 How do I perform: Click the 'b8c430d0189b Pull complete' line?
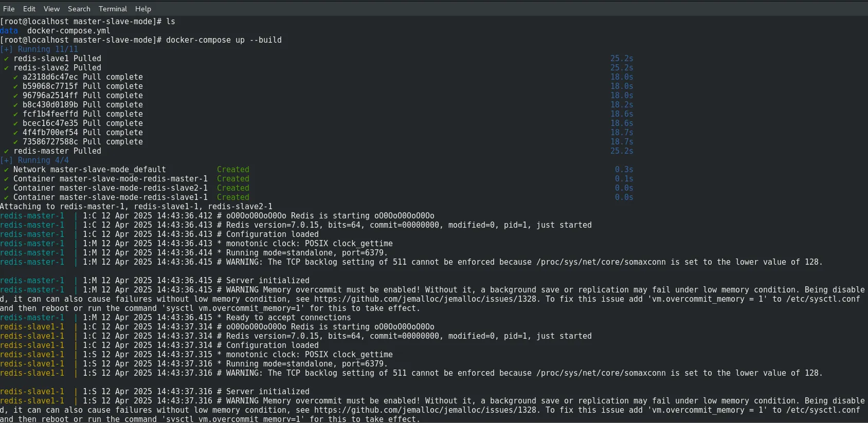point(78,105)
